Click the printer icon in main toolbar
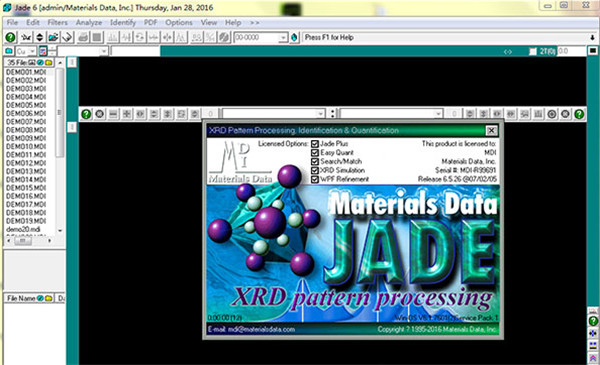This screenshot has height=365, width=600. [83, 37]
